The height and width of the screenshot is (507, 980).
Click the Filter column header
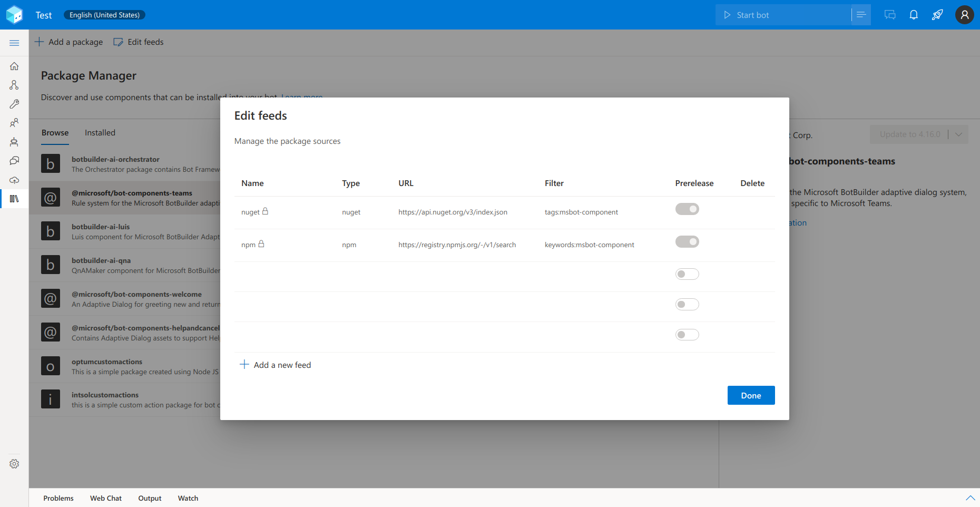point(554,183)
